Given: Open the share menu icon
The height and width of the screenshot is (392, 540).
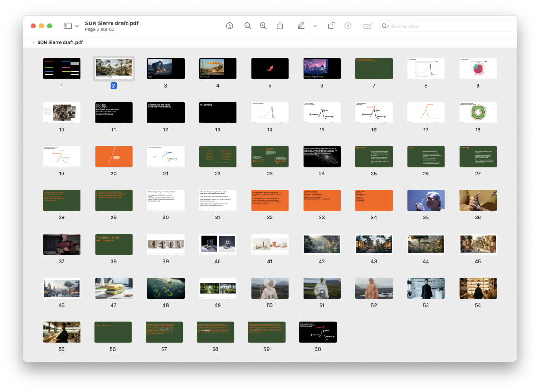Looking at the screenshot, I should pyautogui.click(x=280, y=26).
